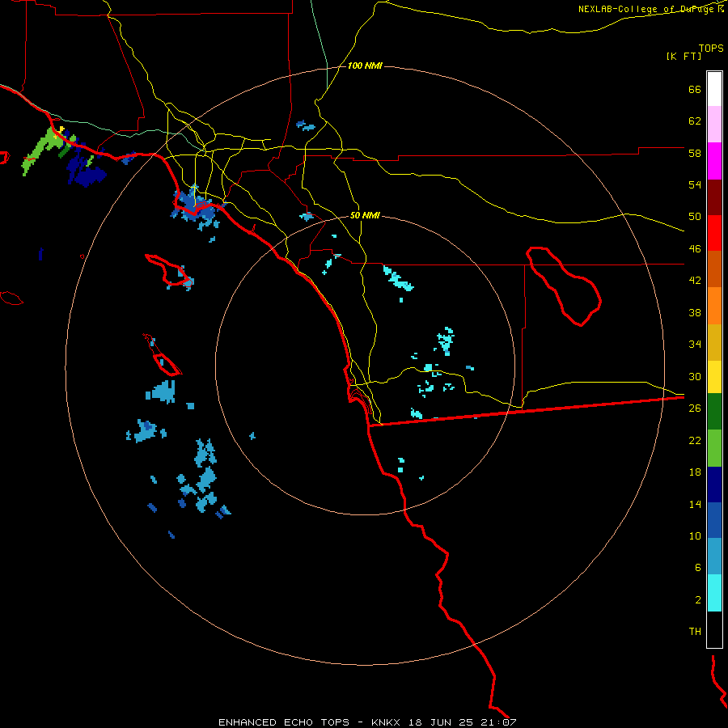Select the dark orange legend swatch
Screen dimensions: 728x728
(x=714, y=269)
